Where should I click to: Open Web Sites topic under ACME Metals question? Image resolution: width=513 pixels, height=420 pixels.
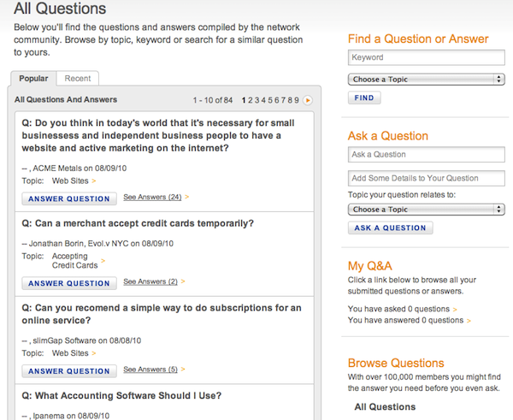click(70, 180)
